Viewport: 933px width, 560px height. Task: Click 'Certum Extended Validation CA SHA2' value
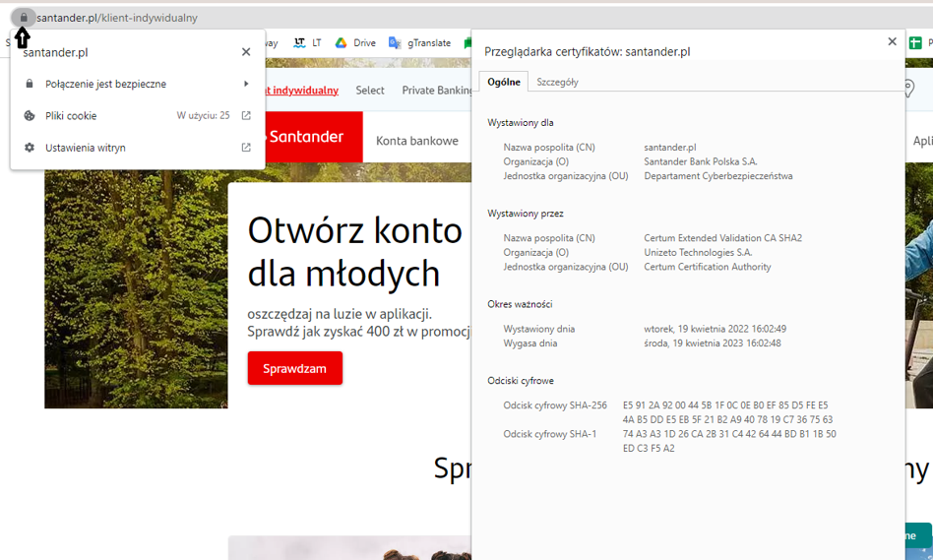point(723,238)
